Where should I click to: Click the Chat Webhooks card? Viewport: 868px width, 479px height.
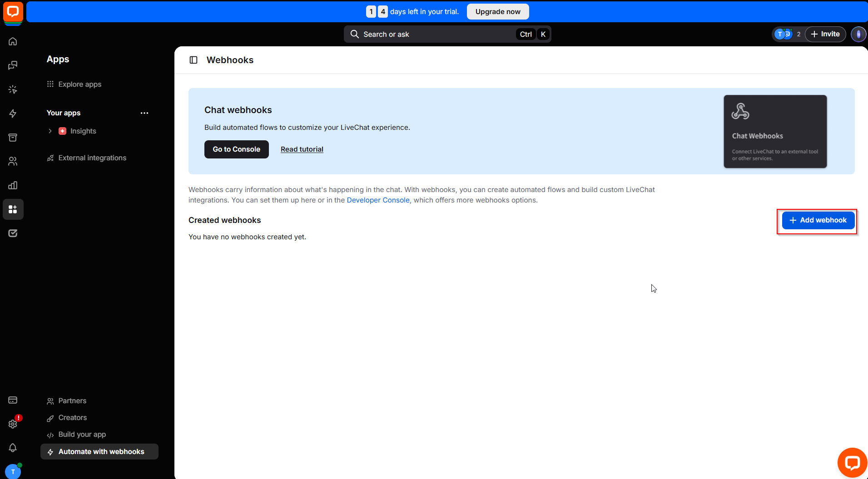click(x=775, y=132)
